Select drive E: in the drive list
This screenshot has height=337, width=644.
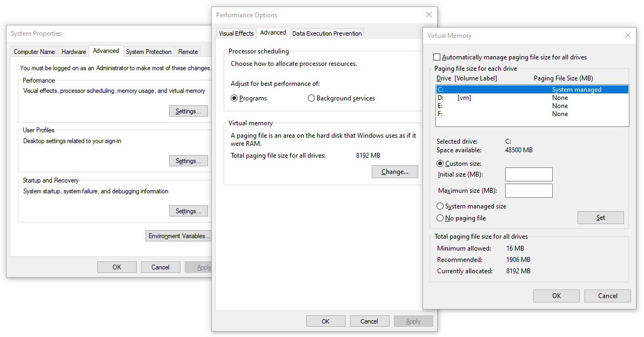tap(532, 106)
